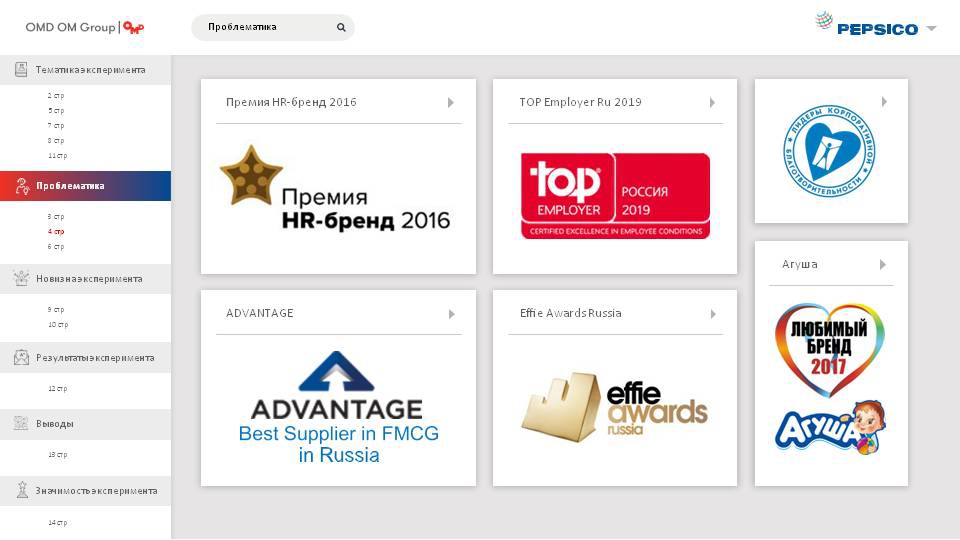Image resolution: width=960 pixels, height=540 pixels.
Task: Click the Новизна эксперимента section icon
Action: (x=21, y=278)
